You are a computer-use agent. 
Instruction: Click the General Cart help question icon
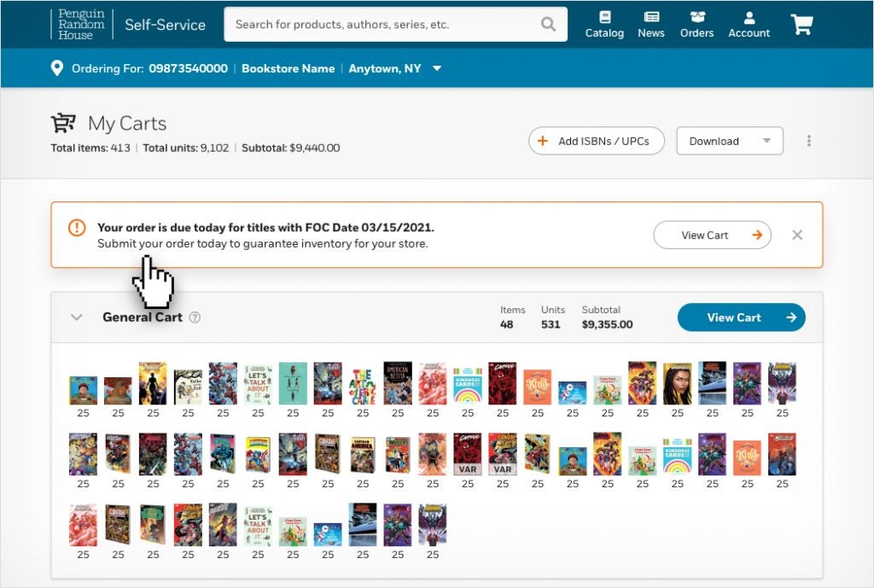(195, 317)
